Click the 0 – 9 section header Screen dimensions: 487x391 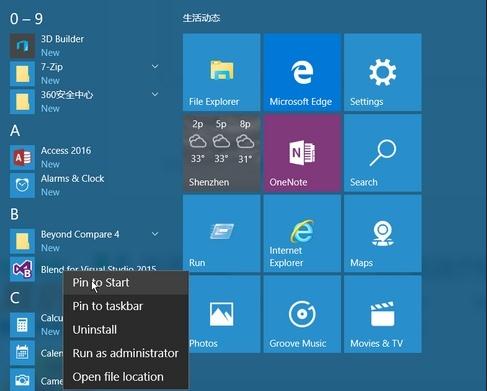26,19
